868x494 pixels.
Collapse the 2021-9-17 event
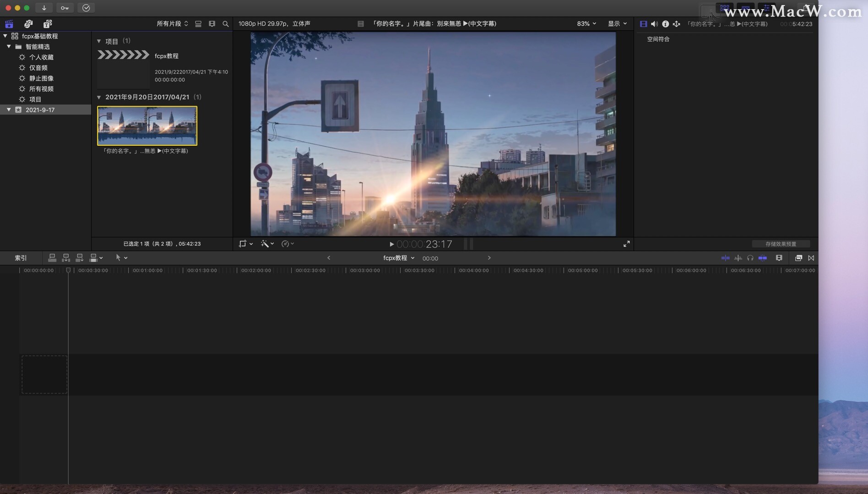[9, 110]
